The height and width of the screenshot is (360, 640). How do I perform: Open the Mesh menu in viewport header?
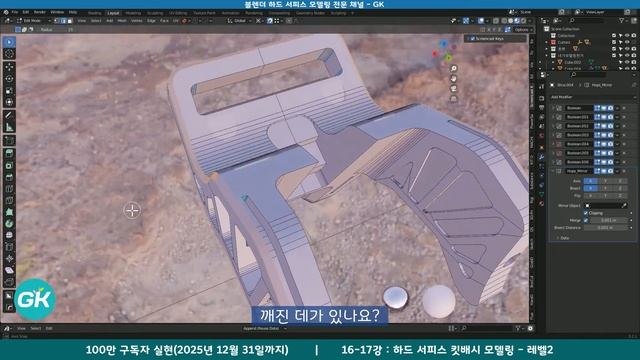tap(122, 20)
